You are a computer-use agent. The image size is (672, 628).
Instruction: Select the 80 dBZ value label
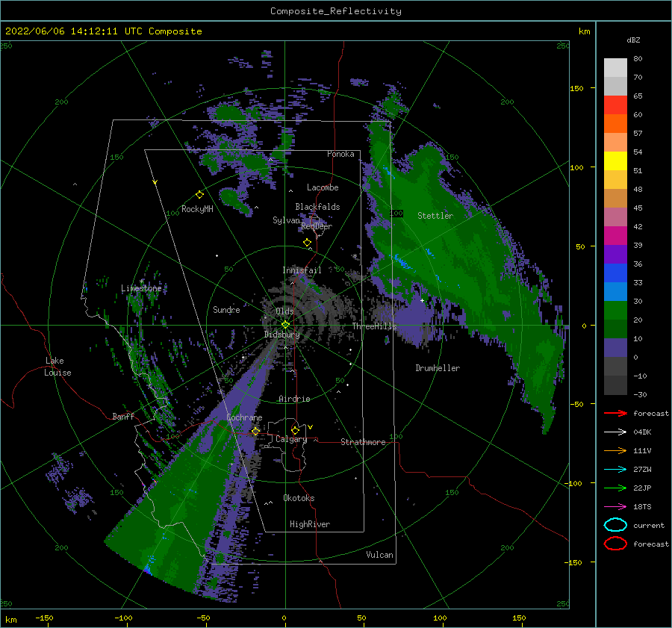click(x=638, y=59)
